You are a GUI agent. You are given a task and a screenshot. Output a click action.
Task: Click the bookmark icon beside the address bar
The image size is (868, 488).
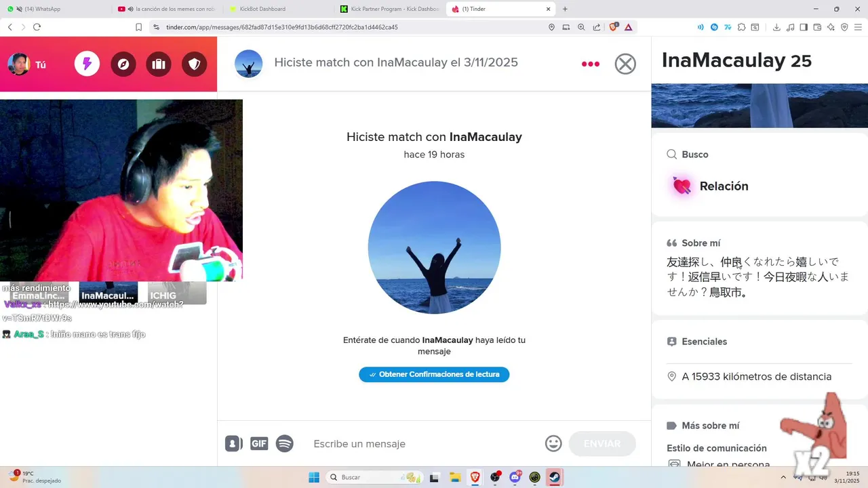click(138, 27)
